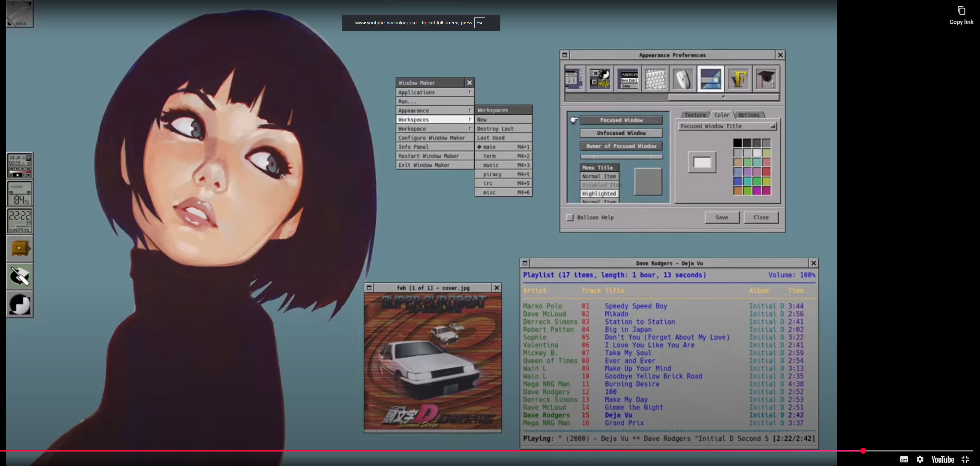Click the digital clock dockapp showing 22:22

pyautogui.click(x=20, y=221)
